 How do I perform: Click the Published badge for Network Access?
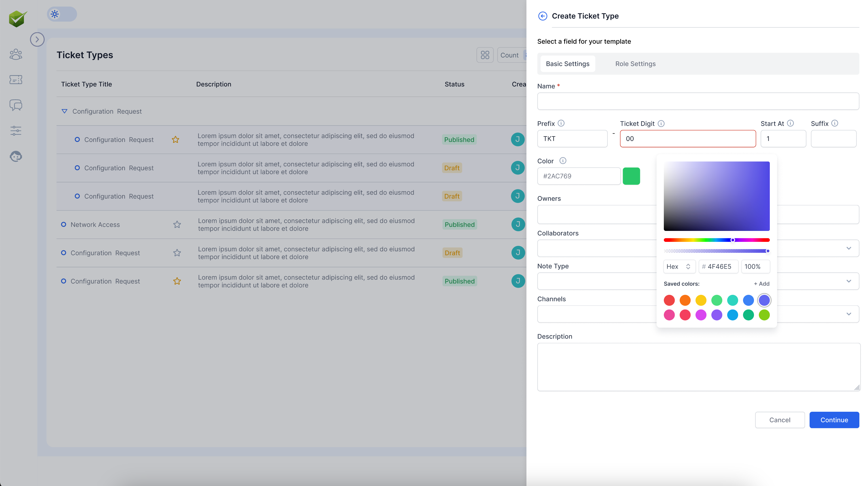pos(460,225)
